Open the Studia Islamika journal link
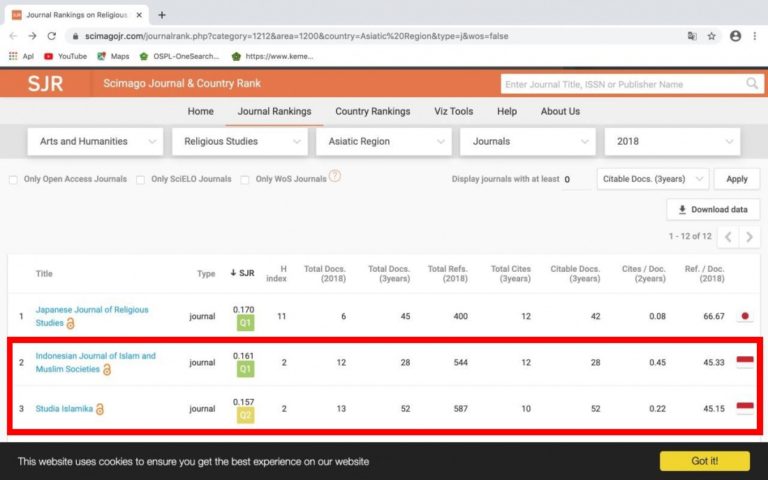This screenshot has width=768, height=480. coord(64,409)
